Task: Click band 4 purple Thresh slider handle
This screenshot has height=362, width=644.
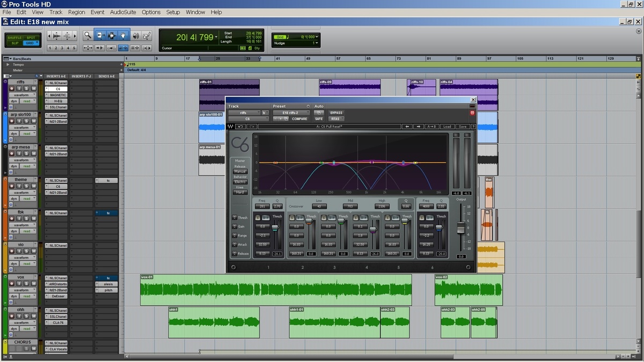Action: coord(373,230)
